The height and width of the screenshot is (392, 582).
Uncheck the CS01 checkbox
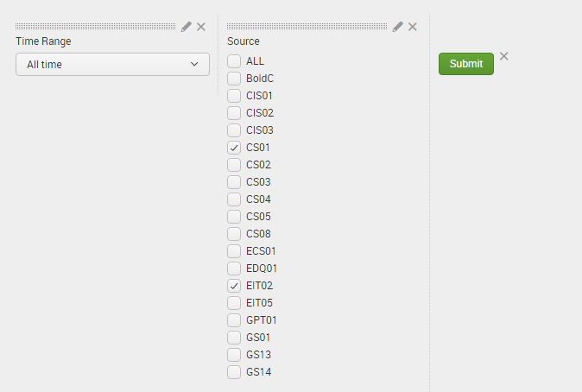234,148
